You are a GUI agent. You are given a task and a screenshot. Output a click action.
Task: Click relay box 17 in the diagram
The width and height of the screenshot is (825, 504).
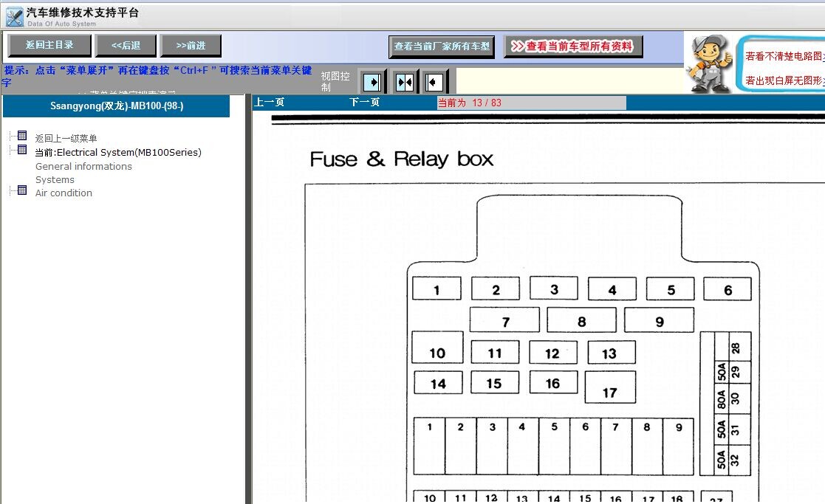click(610, 387)
